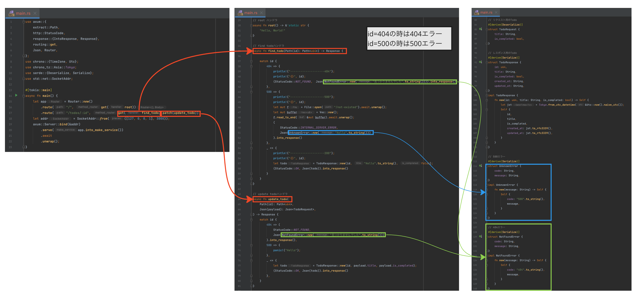
Task: Click find_todo inside the get handler call
Action: tap(150, 113)
